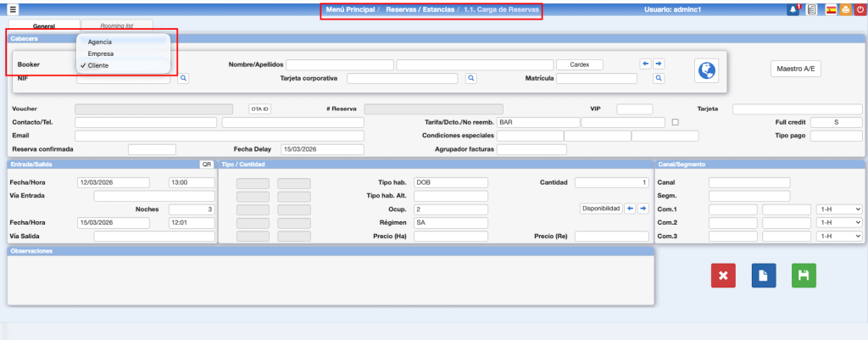Viewport: 868px width, 340px height.
Task: Click the red X cancel icon
Action: [x=723, y=276]
